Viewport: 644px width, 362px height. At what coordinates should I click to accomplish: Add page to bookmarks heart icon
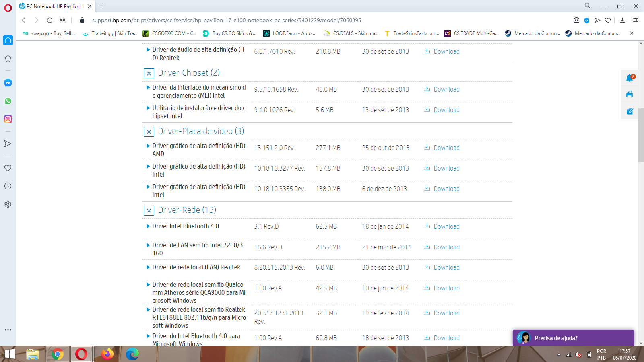coord(608,20)
